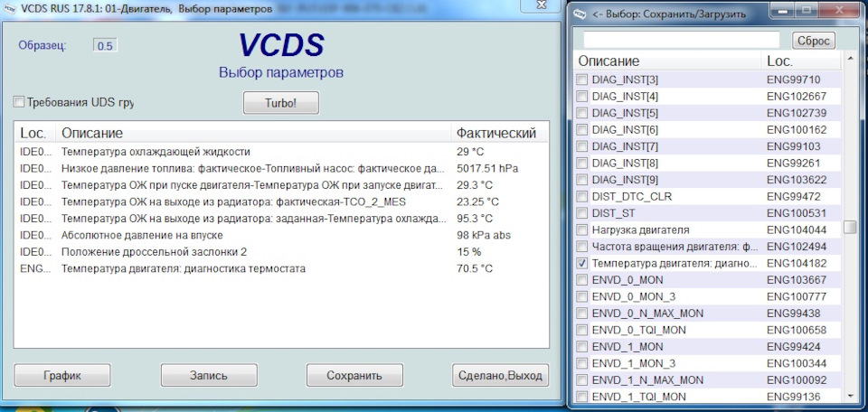Enable Нагрузка двигателя parameter checkbox
Screen dimensions: 868x412
(581, 229)
